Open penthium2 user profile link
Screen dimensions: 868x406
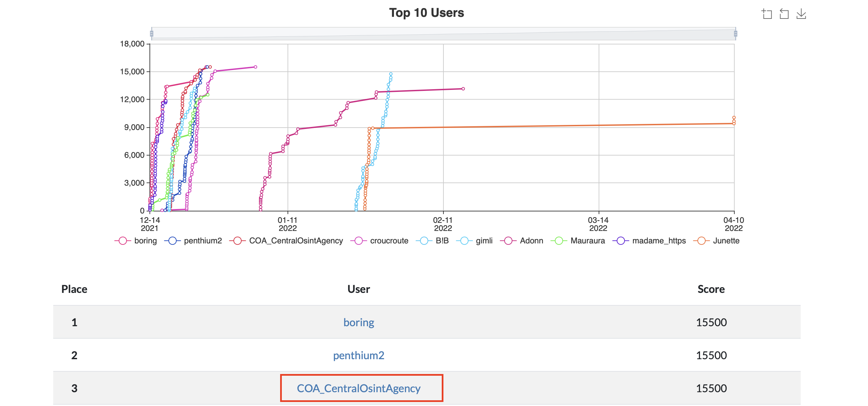[x=359, y=356]
